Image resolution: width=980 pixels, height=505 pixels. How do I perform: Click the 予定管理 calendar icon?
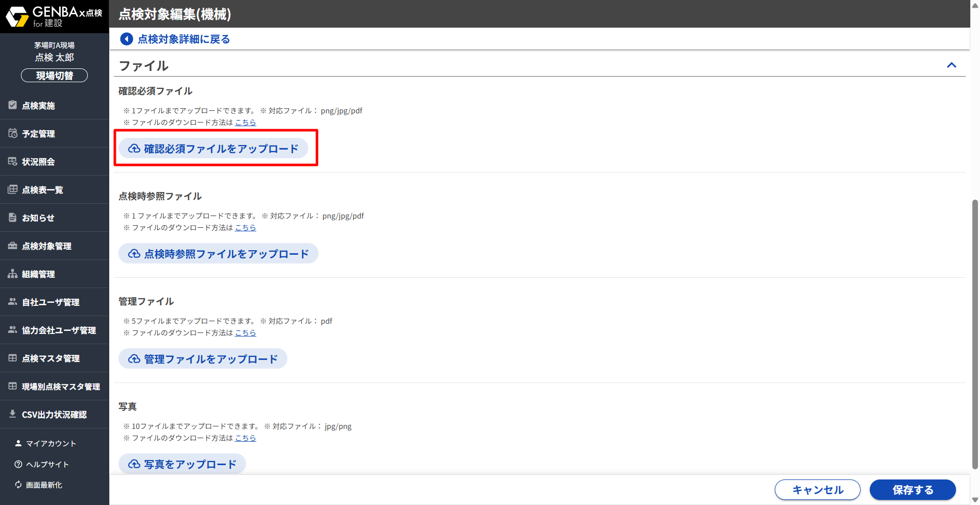tap(13, 133)
